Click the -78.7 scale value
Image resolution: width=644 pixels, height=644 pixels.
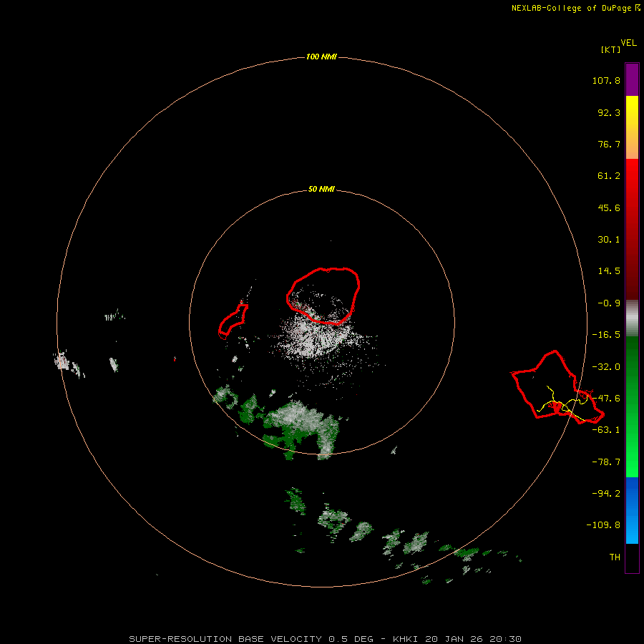606,462
